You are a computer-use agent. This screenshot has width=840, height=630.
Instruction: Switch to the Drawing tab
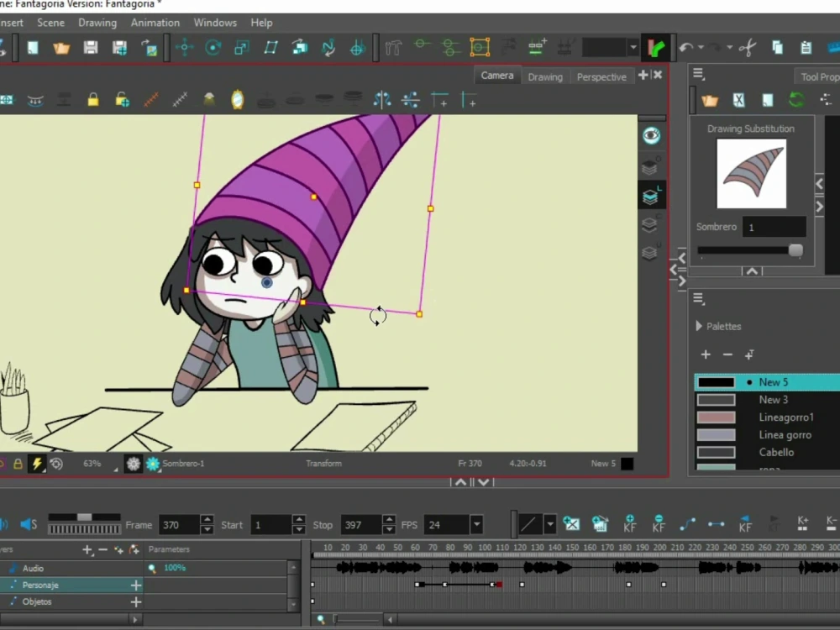(x=545, y=76)
